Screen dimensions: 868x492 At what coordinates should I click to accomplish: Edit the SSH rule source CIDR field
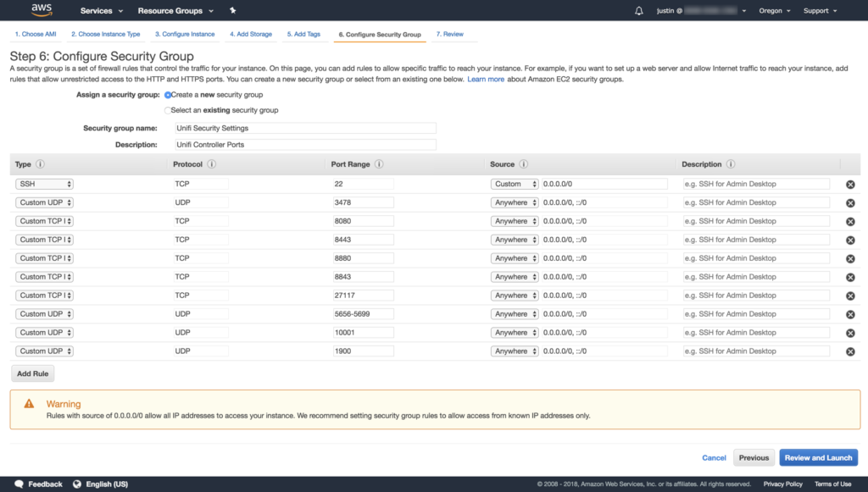pyautogui.click(x=604, y=184)
